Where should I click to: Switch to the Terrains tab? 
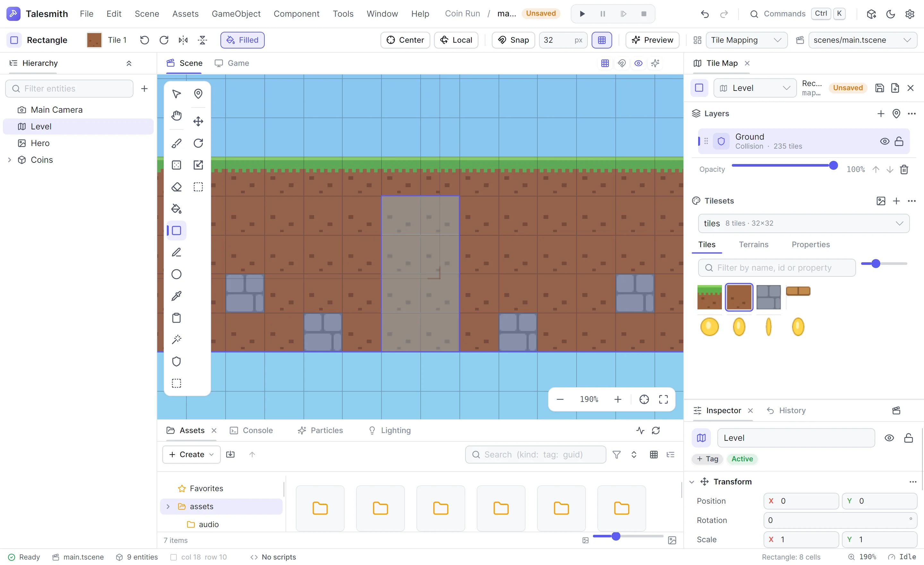tap(753, 245)
